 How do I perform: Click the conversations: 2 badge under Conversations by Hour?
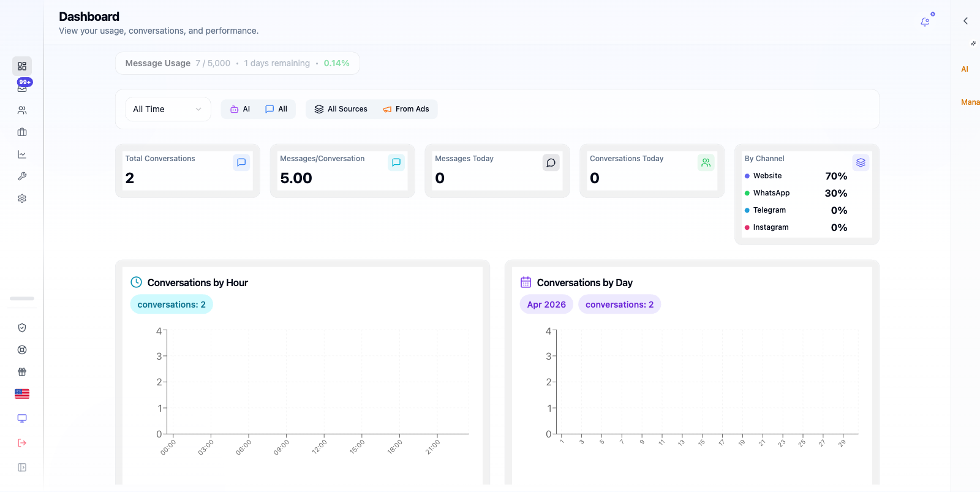[171, 305]
